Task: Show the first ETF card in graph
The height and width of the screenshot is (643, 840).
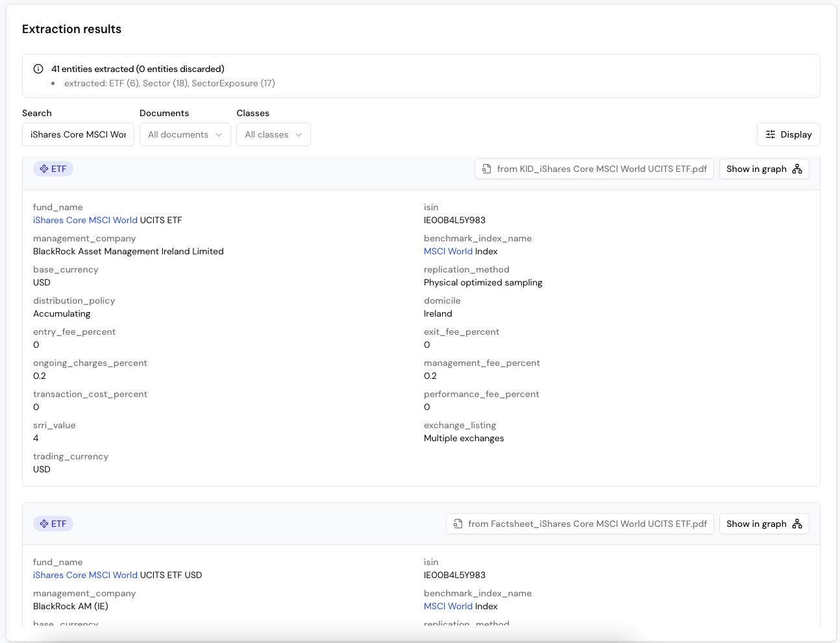Action: (763, 169)
